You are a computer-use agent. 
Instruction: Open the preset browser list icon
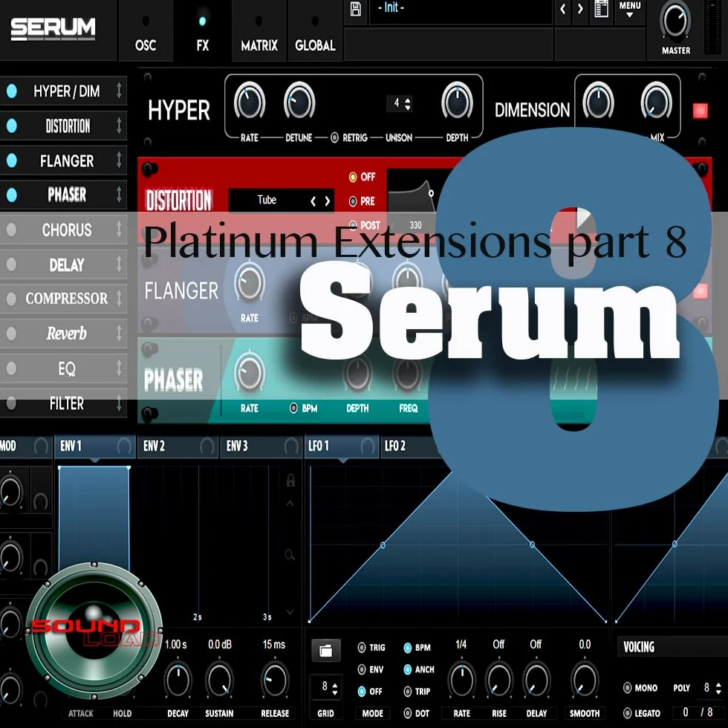(x=601, y=9)
